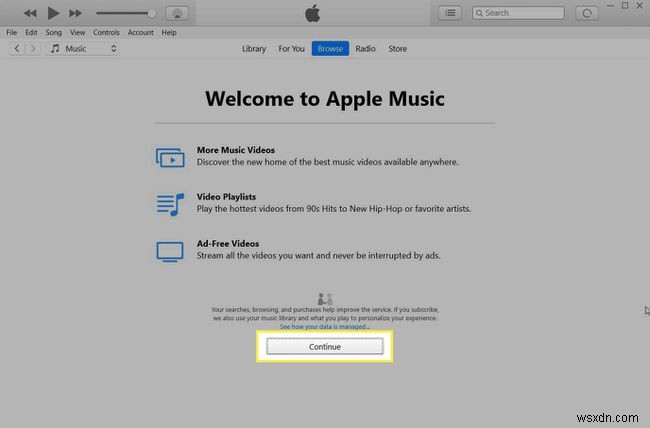The width and height of the screenshot is (650, 428).
Task: Click the More Music Videos title
Action: (x=235, y=150)
